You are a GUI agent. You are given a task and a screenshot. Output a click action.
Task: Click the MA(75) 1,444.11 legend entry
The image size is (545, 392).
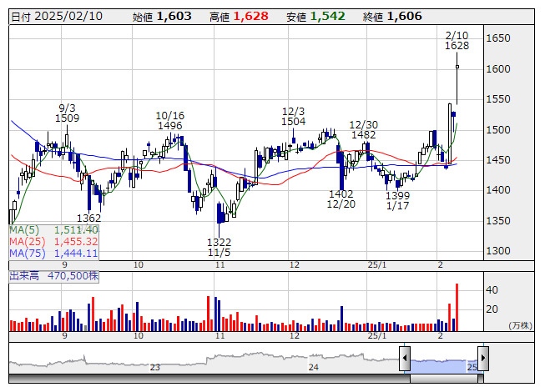click(53, 253)
